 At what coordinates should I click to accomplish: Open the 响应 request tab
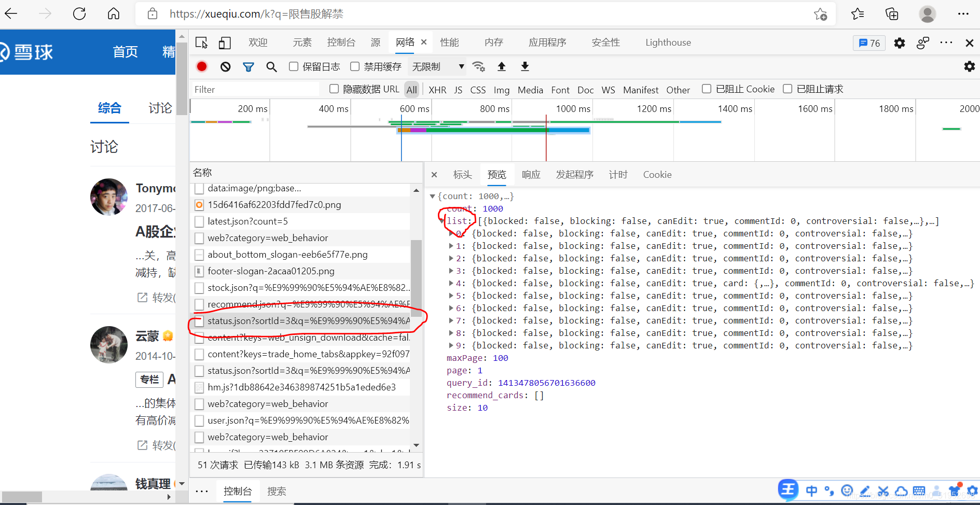[x=531, y=175]
